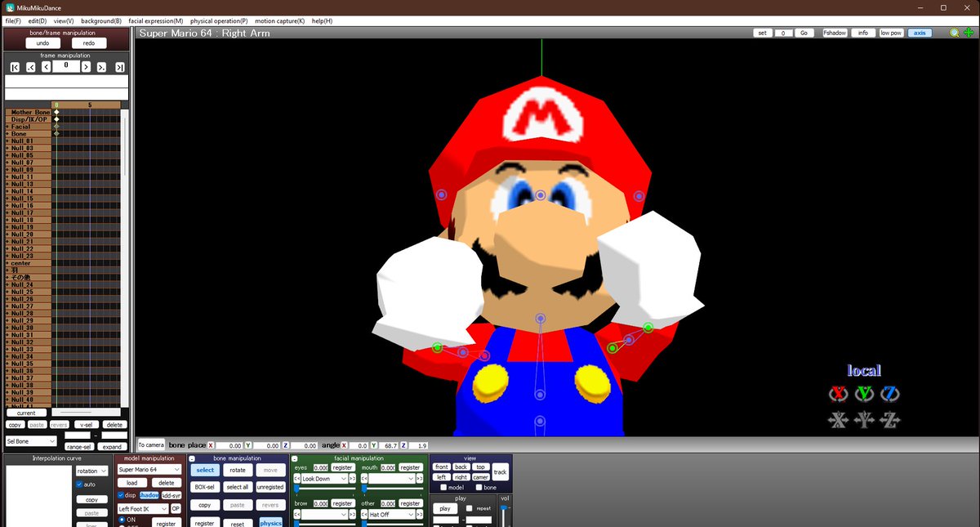Open the Look Down eyes morph dropdown

coord(325,479)
